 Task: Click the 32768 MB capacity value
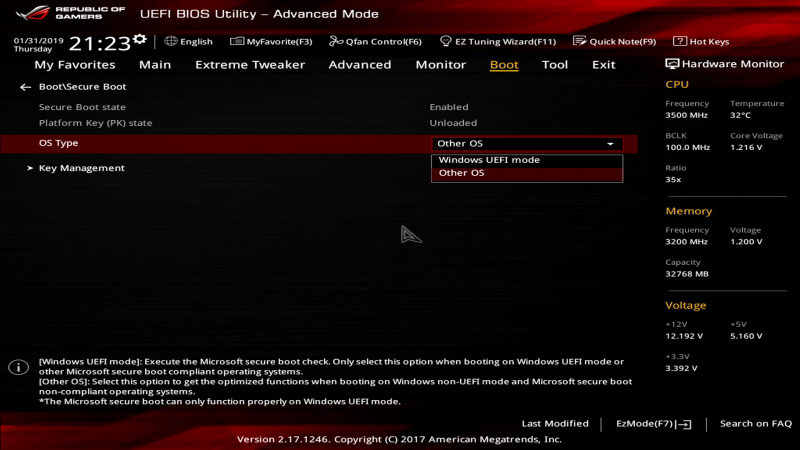tap(687, 274)
